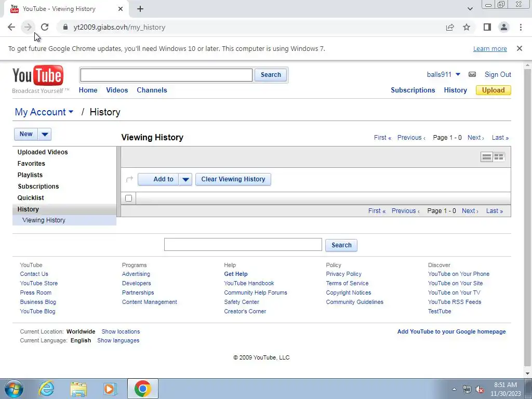532x399 pixels.
Task: Click the Chrome taskbar icon
Action: pos(142,389)
